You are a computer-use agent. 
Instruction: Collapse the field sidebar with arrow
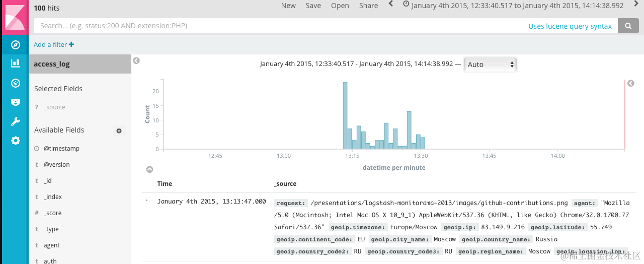coord(136,60)
